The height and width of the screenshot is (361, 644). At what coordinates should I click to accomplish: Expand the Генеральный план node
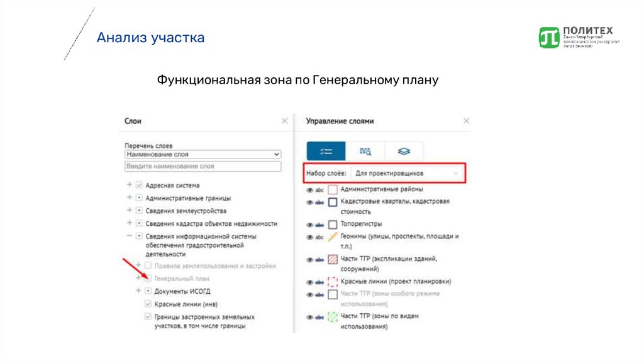[x=138, y=278]
